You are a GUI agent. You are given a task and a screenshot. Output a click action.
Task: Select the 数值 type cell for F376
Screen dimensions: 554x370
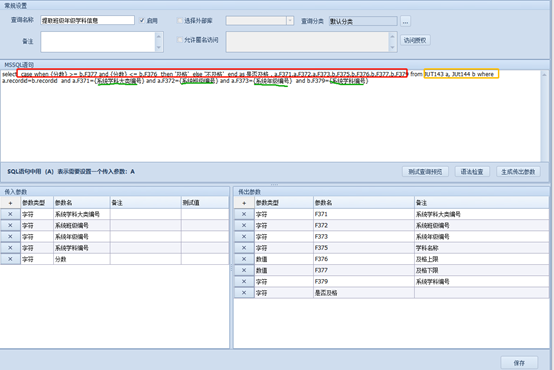click(284, 259)
